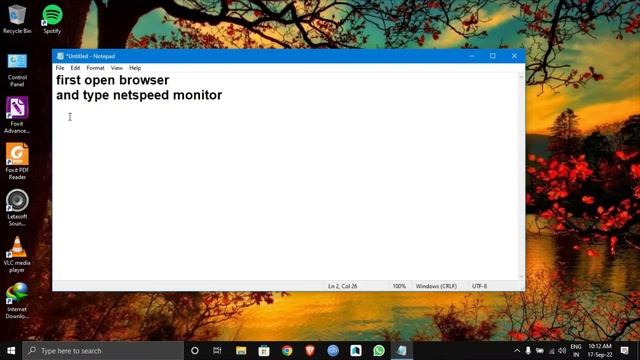Click the 'Ln 2, Col 26' status text

[342, 286]
